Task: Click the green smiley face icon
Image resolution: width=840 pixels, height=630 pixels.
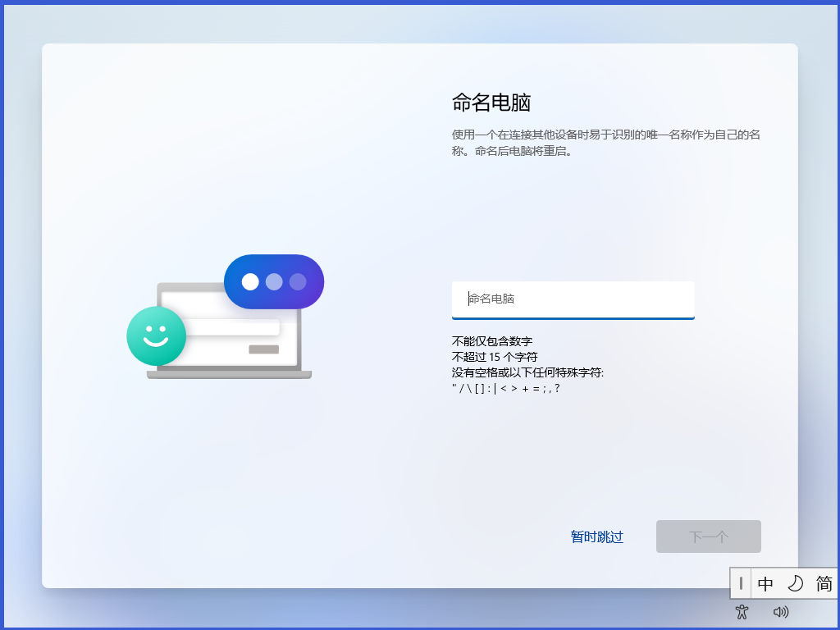Action: pyautogui.click(x=156, y=336)
